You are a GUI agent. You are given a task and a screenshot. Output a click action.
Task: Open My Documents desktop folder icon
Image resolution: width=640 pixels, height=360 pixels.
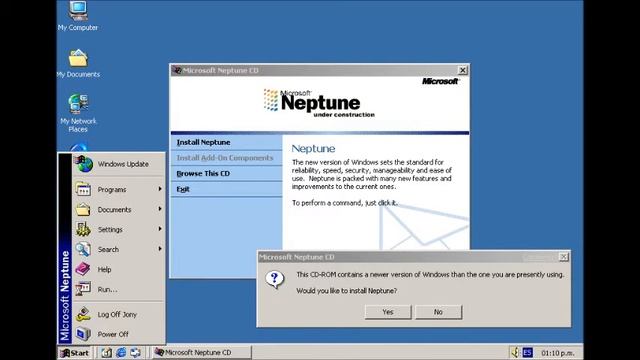click(x=78, y=58)
